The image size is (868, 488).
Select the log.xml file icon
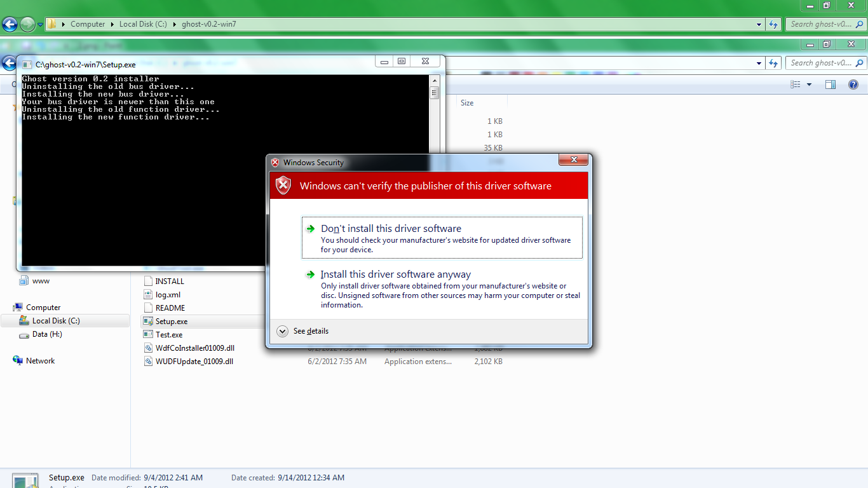[149, 294]
